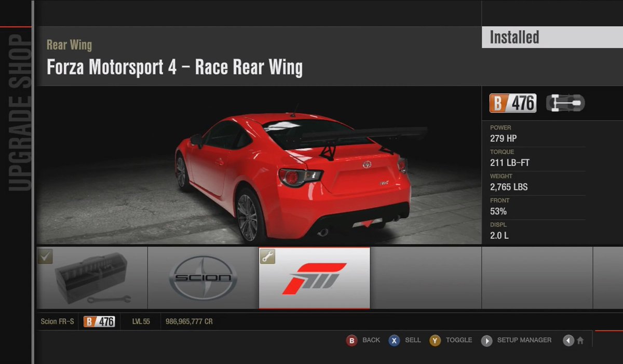Click the vertical UPGRADE SHOP label
623x364 pixels.
pyautogui.click(x=20, y=113)
